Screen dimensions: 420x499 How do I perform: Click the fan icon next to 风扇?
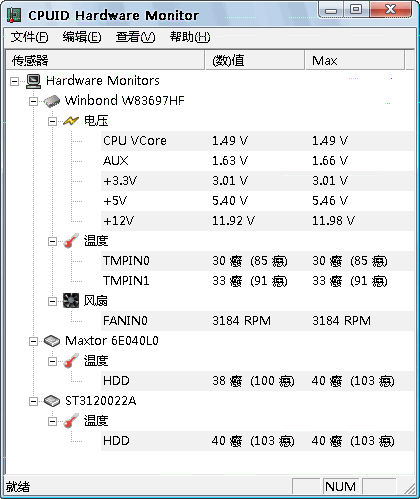click(x=71, y=301)
